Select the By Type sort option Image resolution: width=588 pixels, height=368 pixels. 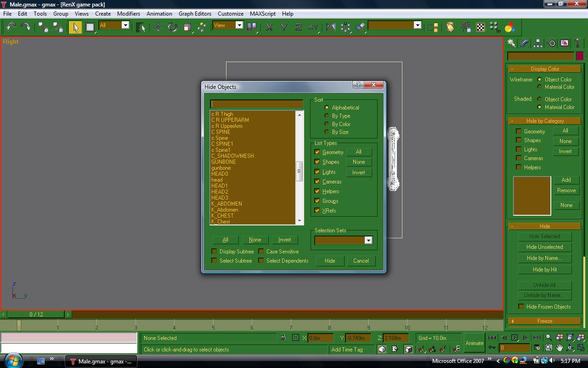pos(327,116)
